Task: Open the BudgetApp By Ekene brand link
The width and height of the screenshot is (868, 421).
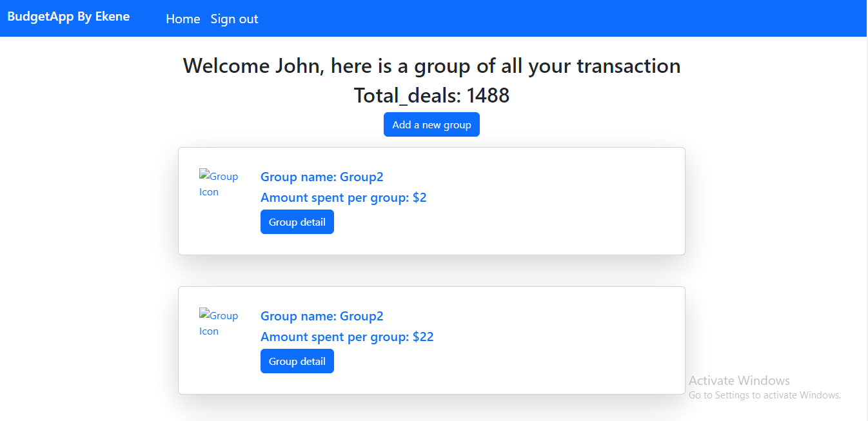Action: tap(68, 17)
